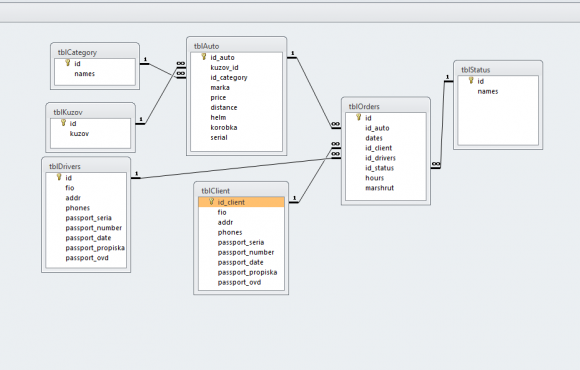Select the tblAuto table title bar
This screenshot has height=370, width=580.
point(236,46)
